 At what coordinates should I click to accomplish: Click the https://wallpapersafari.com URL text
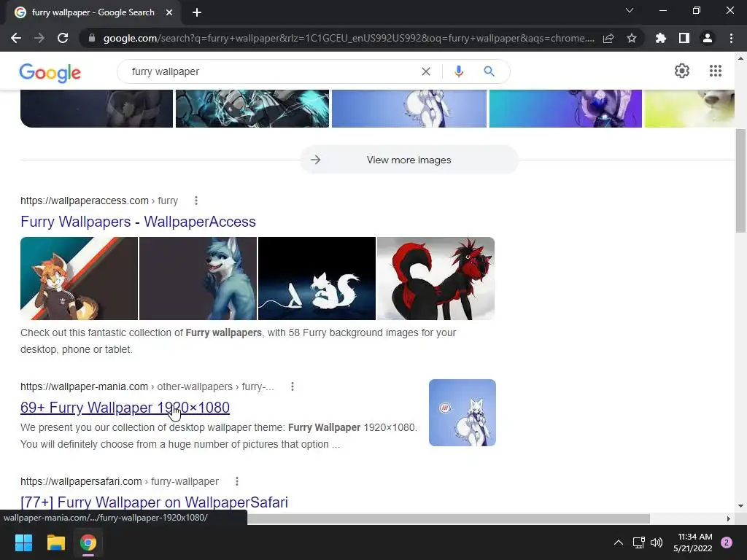click(x=81, y=481)
